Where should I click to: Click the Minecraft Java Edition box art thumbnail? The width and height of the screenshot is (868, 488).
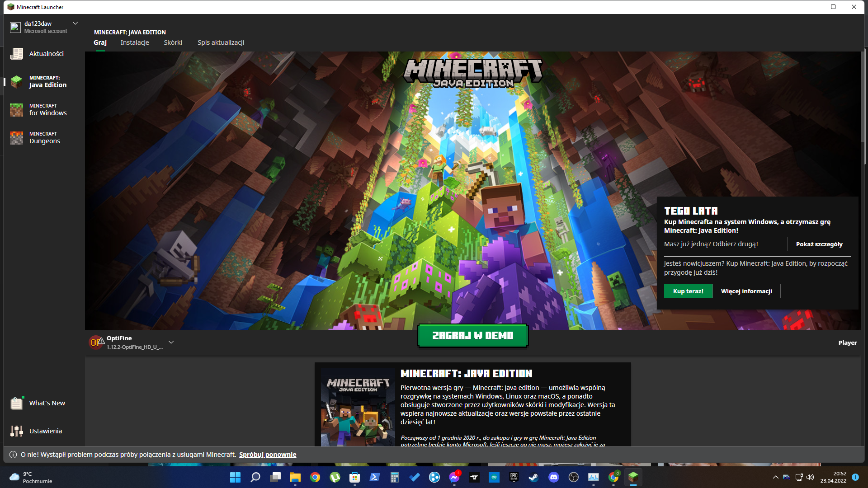(358, 408)
